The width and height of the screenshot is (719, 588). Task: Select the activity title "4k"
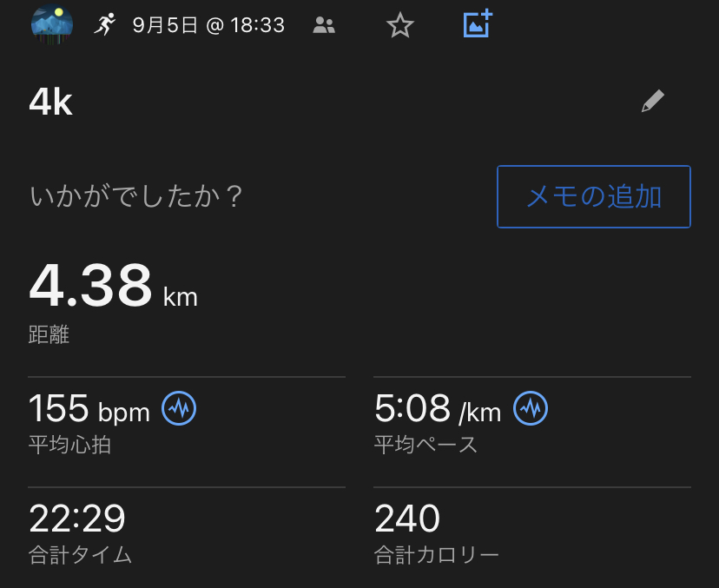tap(51, 103)
